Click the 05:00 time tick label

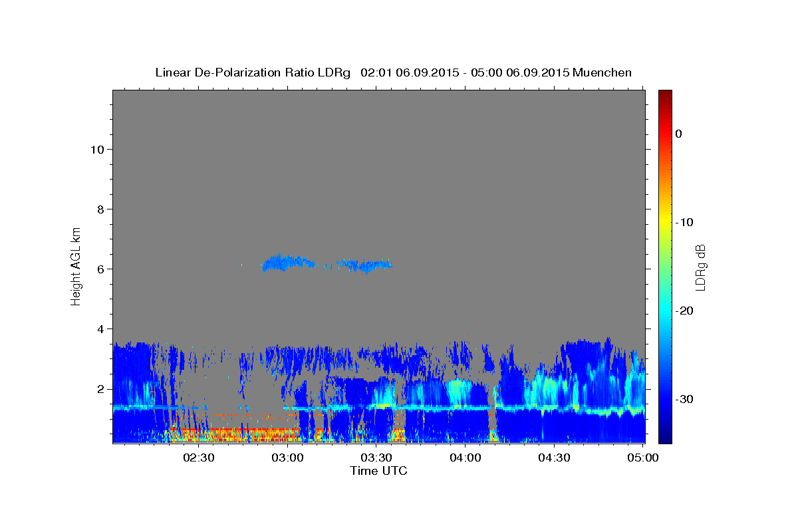pyautogui.click(x=642, y=458)
